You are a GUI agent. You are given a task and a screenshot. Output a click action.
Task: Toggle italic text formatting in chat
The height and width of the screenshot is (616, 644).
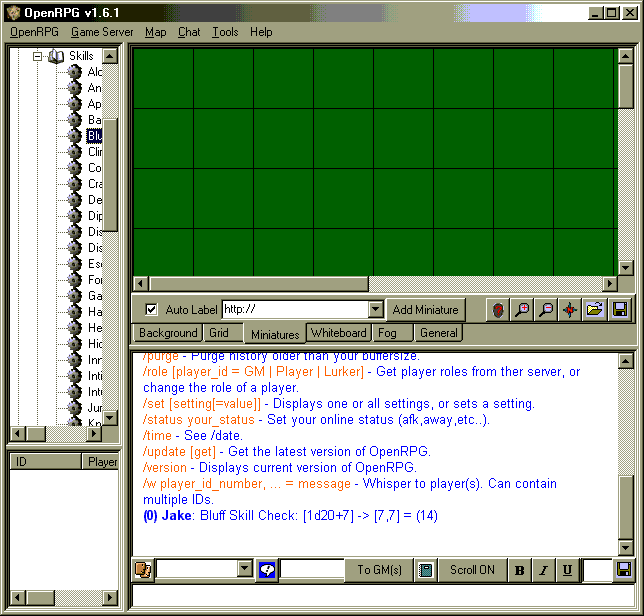(x=543, y=570)
